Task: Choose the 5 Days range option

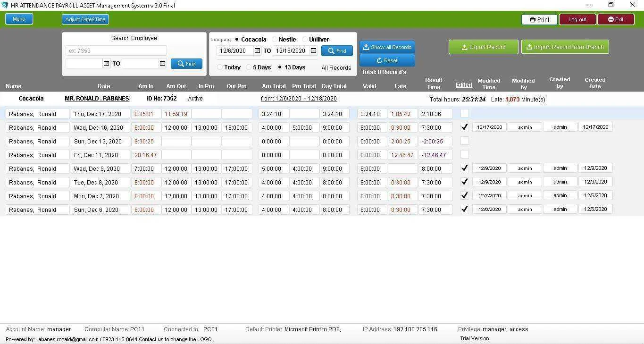Action: (x=249, y=67)
